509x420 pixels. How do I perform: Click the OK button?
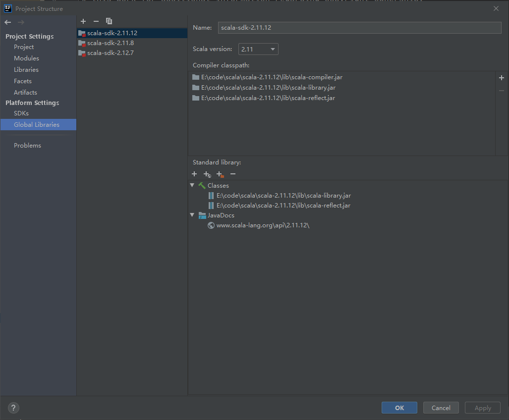click(399, 408)
